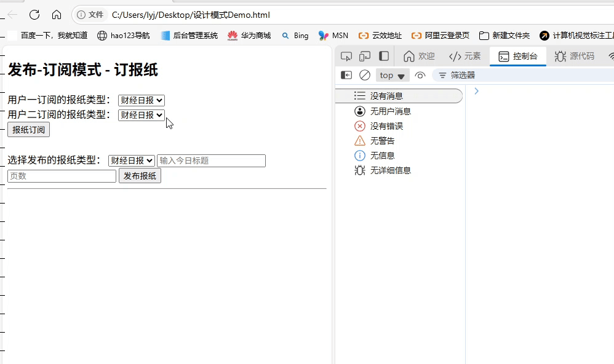Click the 发布报纸 button

tap(140, 176)
